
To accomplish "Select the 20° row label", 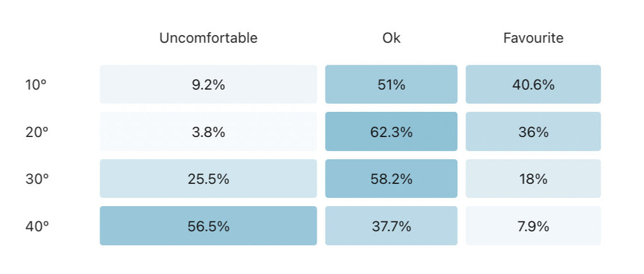I will point(36,132).
